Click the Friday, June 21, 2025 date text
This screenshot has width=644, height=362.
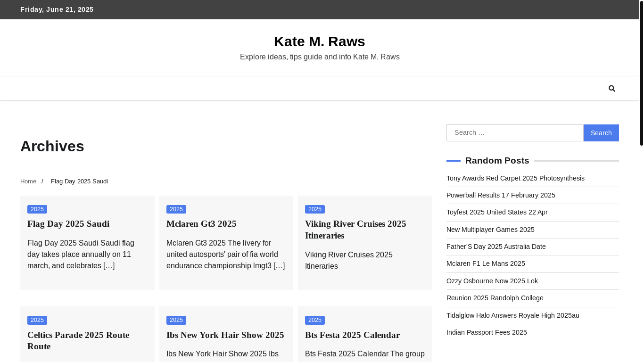coord(57,9)
